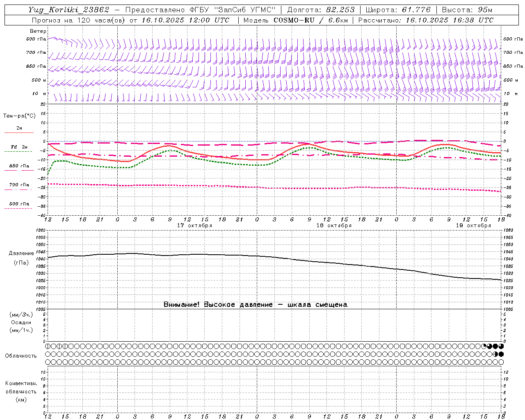Viewport: 525px width, 420px height.
Task: Click the dotted line sample under 500 гПа legend
Action: 18,208
